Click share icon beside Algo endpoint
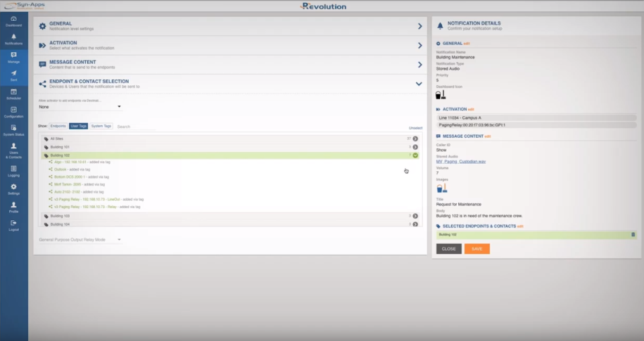Viewport: 644px width, 341px height. tap(50, 162)
